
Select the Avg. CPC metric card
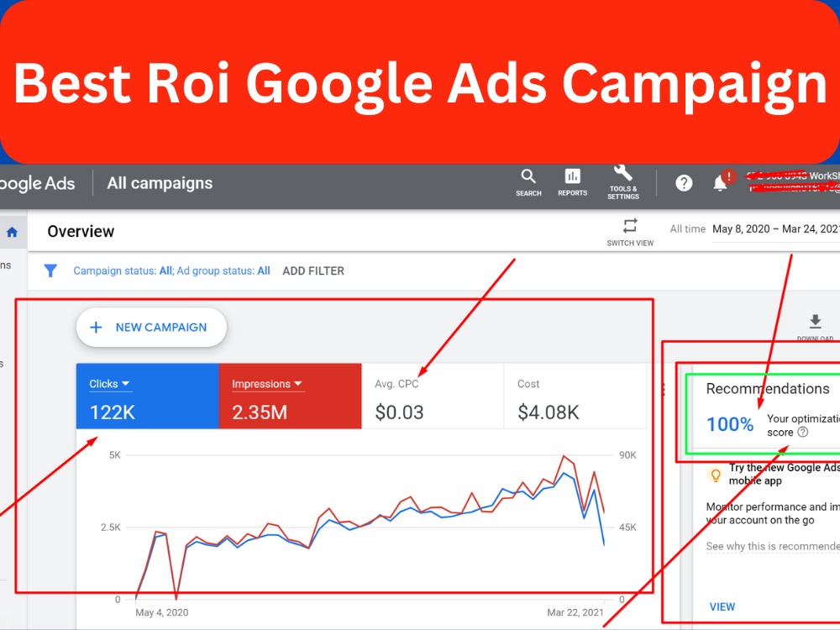click(433, 396)
